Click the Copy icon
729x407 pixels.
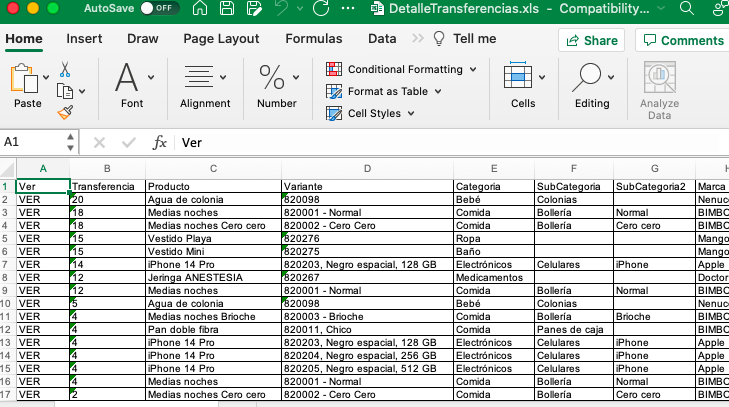65,91
